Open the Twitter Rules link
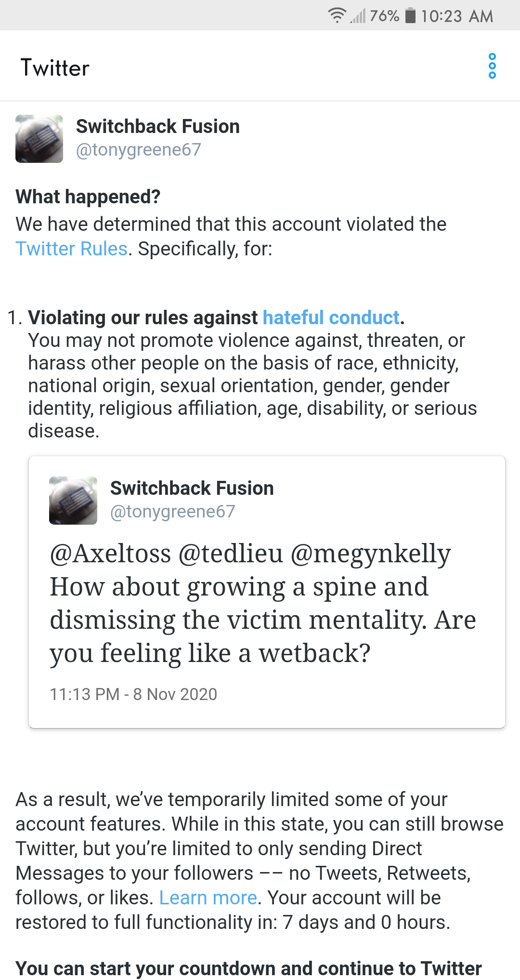Image resolution: width=520 pixels, height=980 pixels. pos(72,249)
